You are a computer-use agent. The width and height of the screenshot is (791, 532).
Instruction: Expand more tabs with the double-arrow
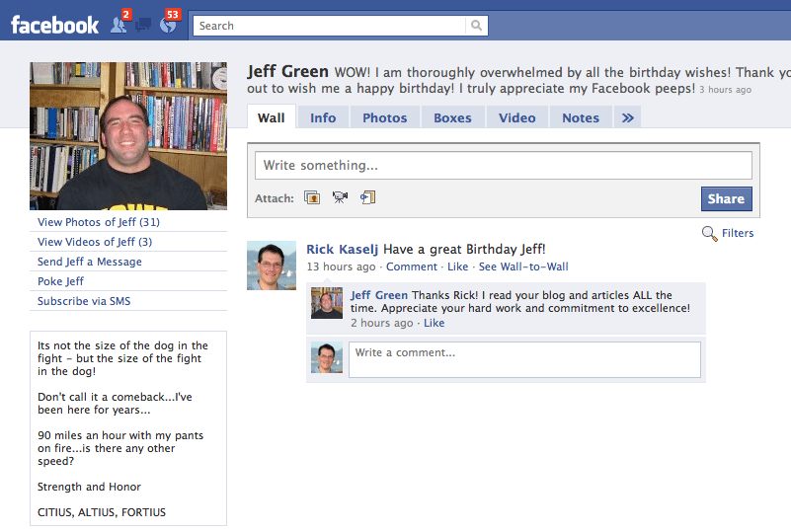[627, 118]
